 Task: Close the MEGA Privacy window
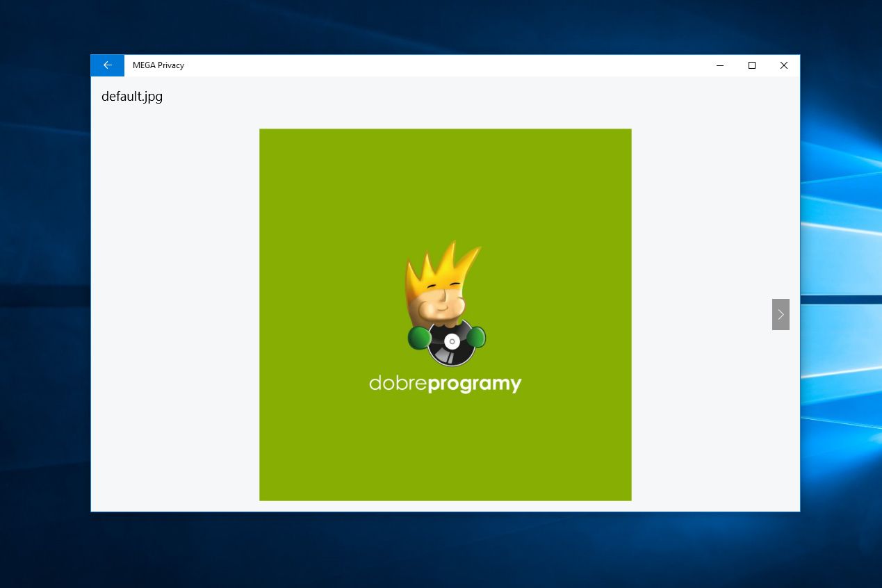784,65
